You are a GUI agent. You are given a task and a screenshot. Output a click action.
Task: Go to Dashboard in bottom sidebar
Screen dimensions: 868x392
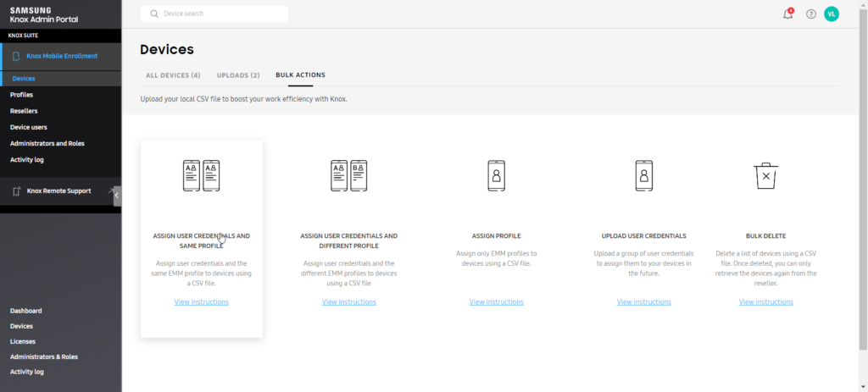coord(26,311)
